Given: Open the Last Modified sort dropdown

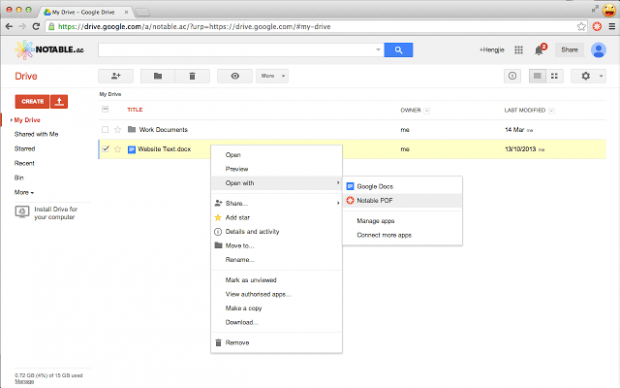Looking at the screenshot, I should coord(552,111).
